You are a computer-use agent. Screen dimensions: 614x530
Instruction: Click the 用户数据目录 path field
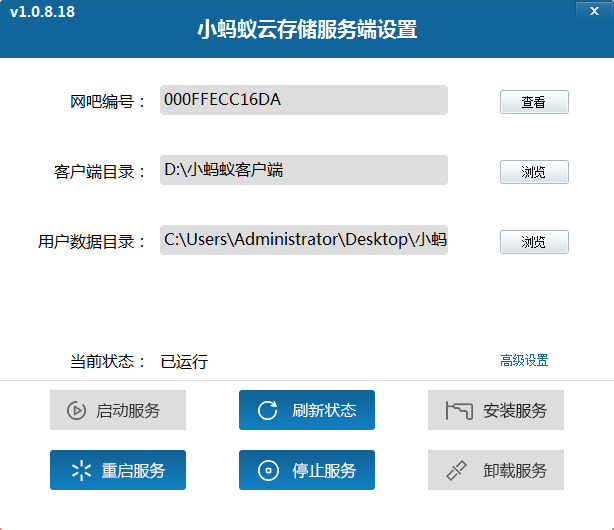pyautogui.click(x=303, y=240)
